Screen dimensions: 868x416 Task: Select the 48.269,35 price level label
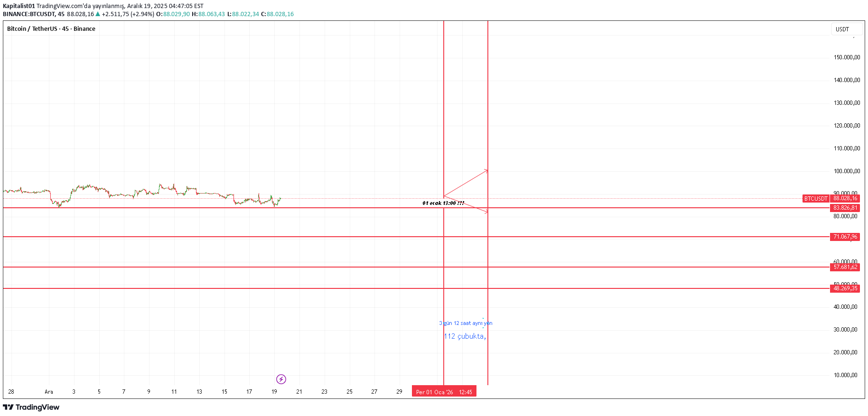[x=845, y=288]
